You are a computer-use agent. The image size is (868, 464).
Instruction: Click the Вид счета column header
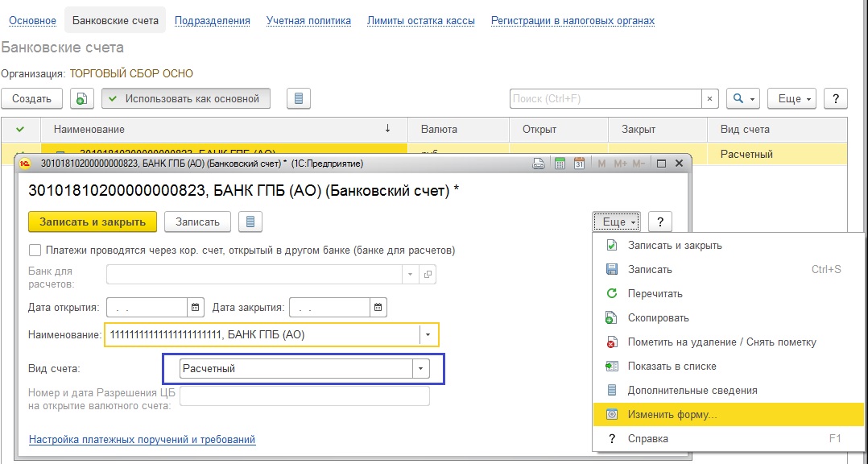pyautogui.click(x=777, y=129)
